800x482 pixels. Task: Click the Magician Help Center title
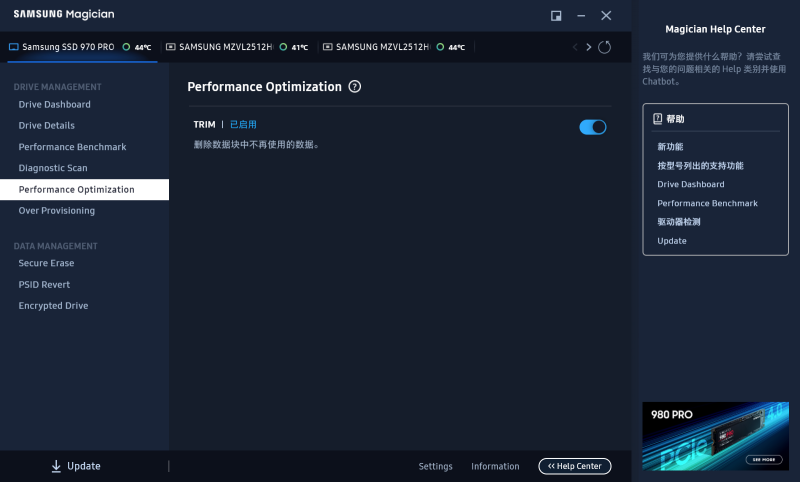point(715,29)
